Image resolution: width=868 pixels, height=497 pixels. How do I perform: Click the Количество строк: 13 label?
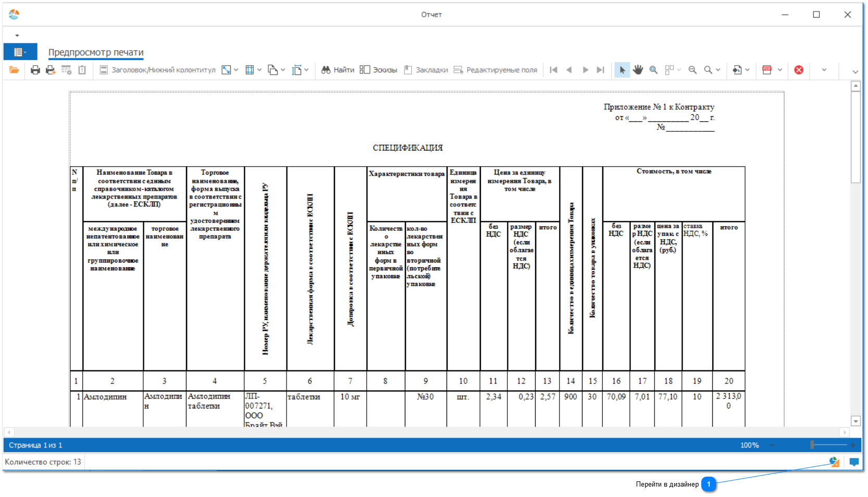(43, 462)
